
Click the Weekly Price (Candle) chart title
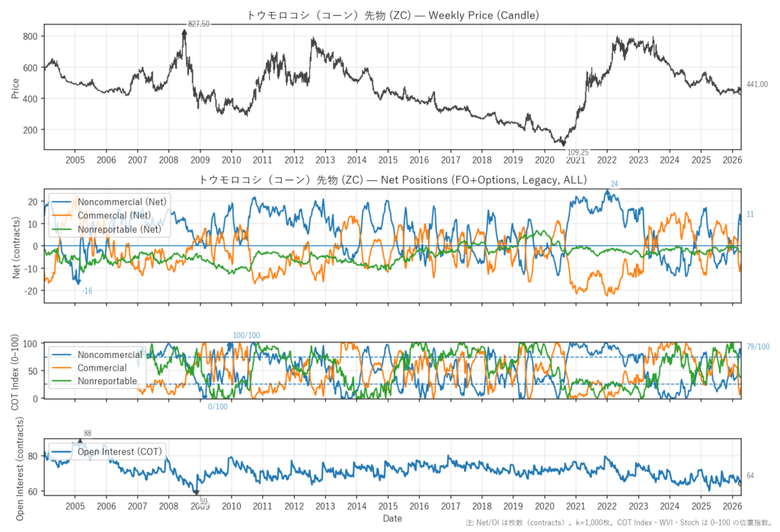point(393,14)
